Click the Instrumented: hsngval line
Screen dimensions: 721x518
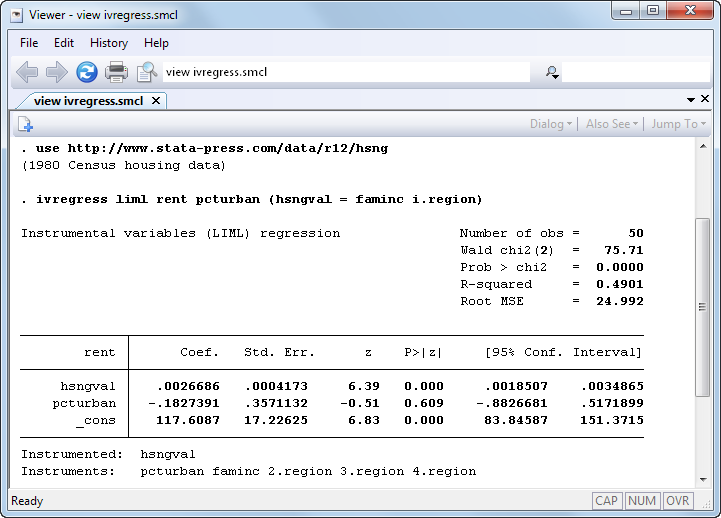(108, 455)
